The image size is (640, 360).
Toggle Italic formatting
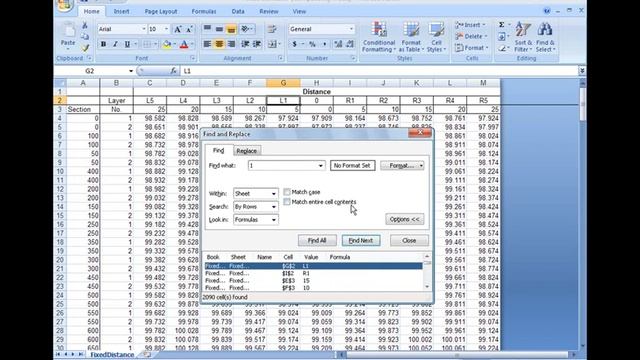coord(115,44)
